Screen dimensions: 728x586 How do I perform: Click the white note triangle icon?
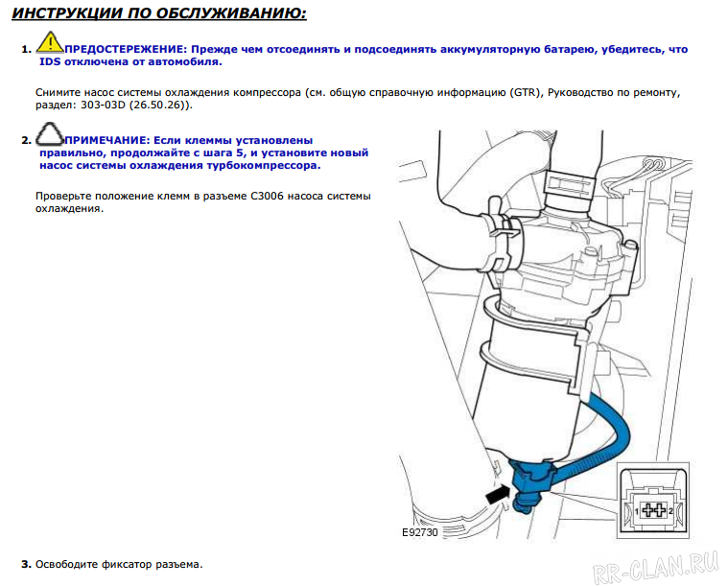(x=49, y=134)
